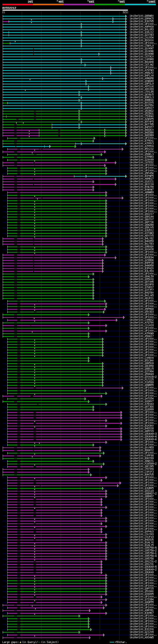Screen dimensions: 158x644
Task: Select hit label UniRef100_Q10KN8
Action: (x=142, y=54)
